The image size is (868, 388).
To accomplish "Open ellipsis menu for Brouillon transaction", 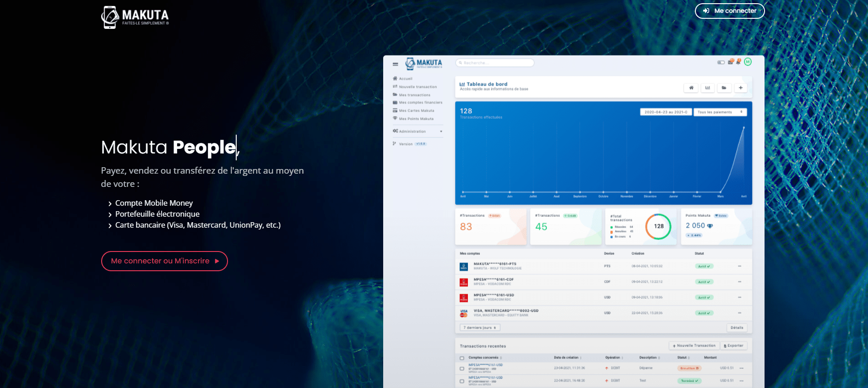I will pos(742,368).
